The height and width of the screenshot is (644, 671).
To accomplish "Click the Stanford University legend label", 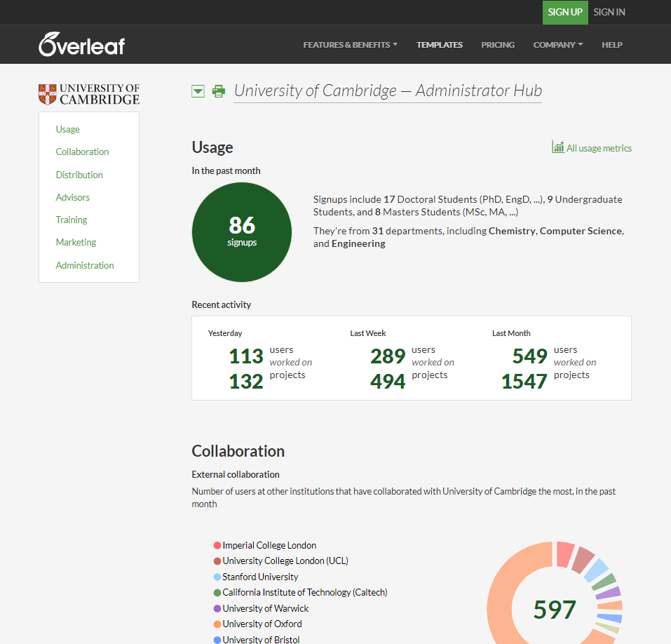I will pyautogui.click(x=260, y=577).
